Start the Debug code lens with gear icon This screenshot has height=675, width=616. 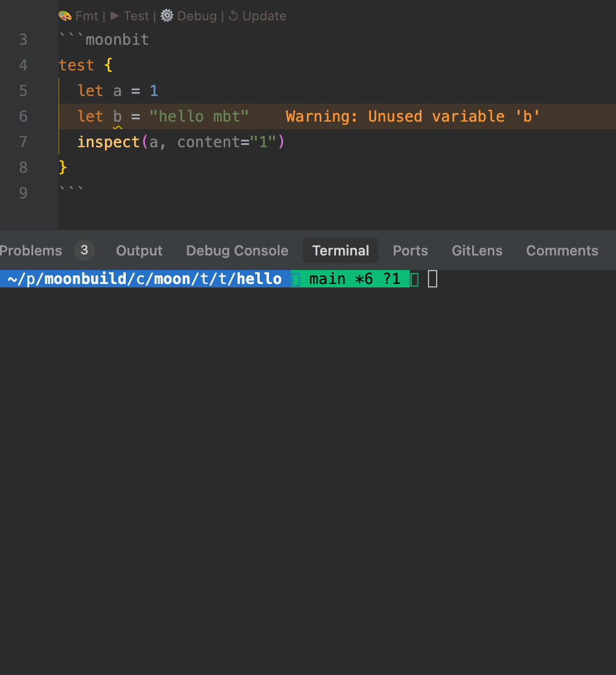tap(189, 16)
